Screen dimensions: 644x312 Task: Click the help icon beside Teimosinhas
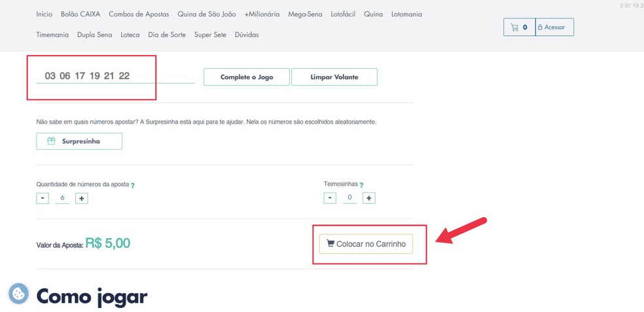(x=361, y=185)
